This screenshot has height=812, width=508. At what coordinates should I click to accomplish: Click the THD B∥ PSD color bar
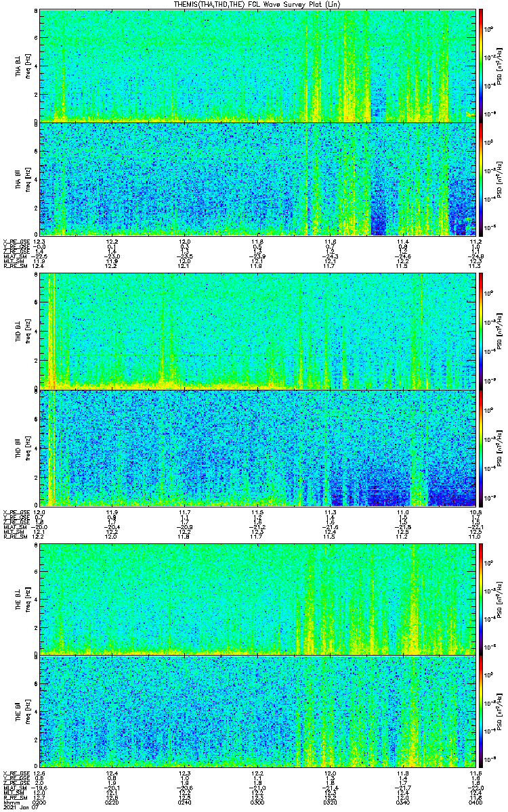(x=482, y=448)
